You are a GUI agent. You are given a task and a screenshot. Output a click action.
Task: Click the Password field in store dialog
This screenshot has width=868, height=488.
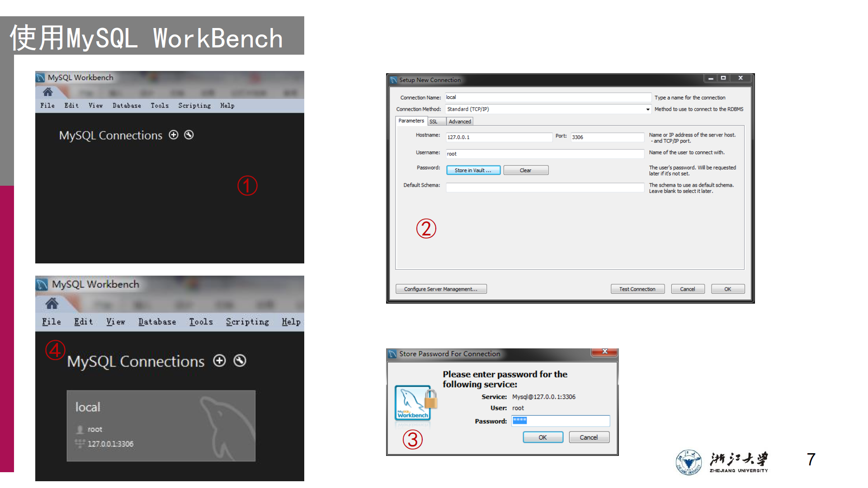click(x=561, y=421)
